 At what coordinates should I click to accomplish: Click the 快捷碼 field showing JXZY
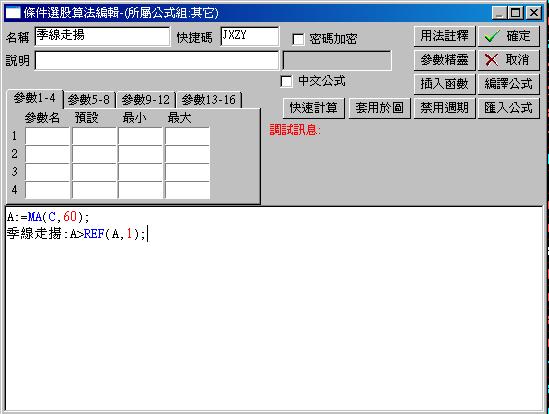[250, 36]
